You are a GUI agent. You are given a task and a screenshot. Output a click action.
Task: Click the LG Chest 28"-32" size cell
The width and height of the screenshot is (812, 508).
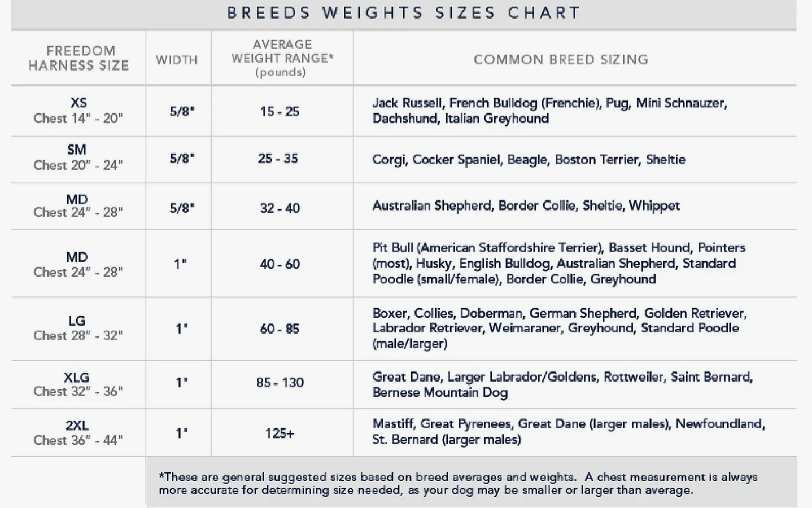(x=78, y=328)
